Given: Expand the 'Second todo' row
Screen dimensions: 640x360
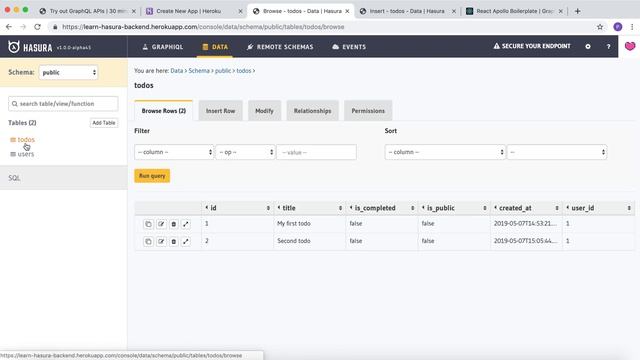Looking at the screenshot, I should pyautogui.click(x=186, y=242).
